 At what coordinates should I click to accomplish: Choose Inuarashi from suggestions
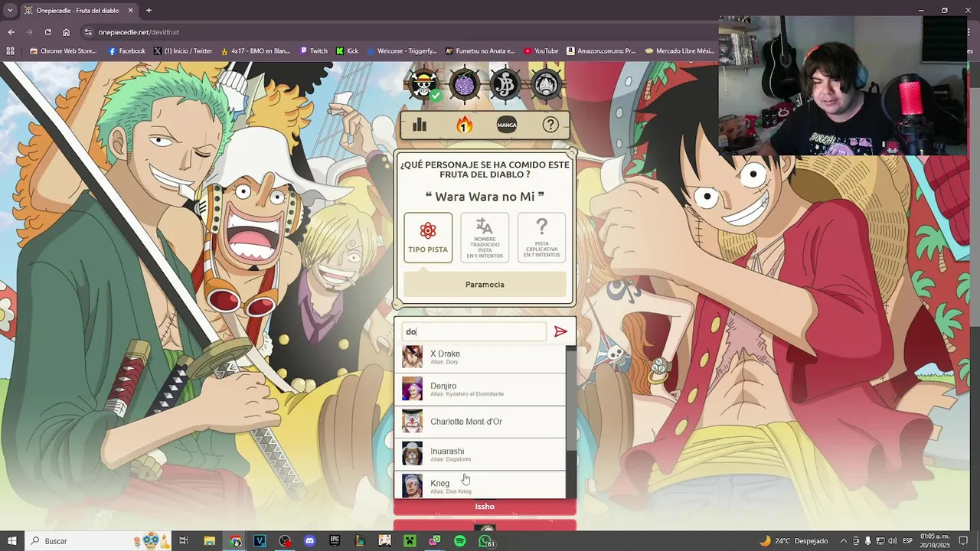pos(480,454)
